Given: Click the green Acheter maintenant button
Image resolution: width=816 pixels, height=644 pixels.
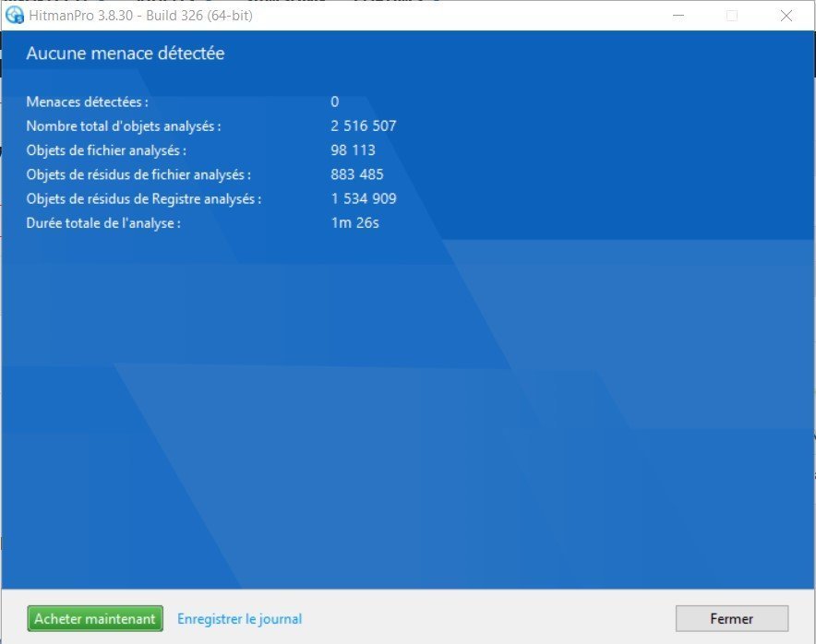Looking at the screenshot, I should tap(95, 618).
